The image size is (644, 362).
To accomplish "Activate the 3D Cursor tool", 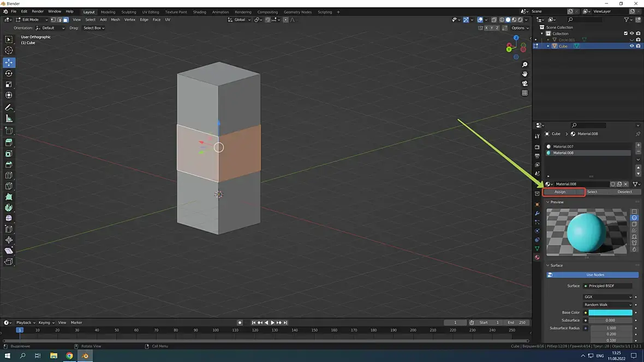I will click(x=9, y=51).
